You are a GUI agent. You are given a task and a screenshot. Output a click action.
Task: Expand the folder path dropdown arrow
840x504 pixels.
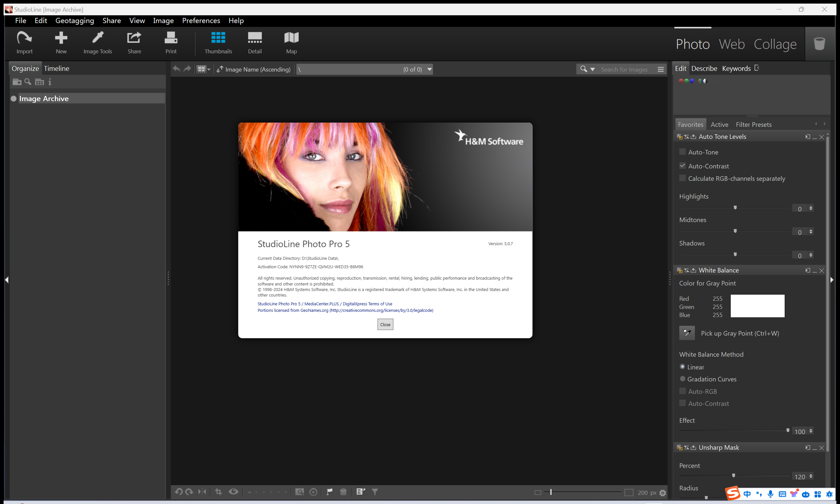tap(429, 69)
